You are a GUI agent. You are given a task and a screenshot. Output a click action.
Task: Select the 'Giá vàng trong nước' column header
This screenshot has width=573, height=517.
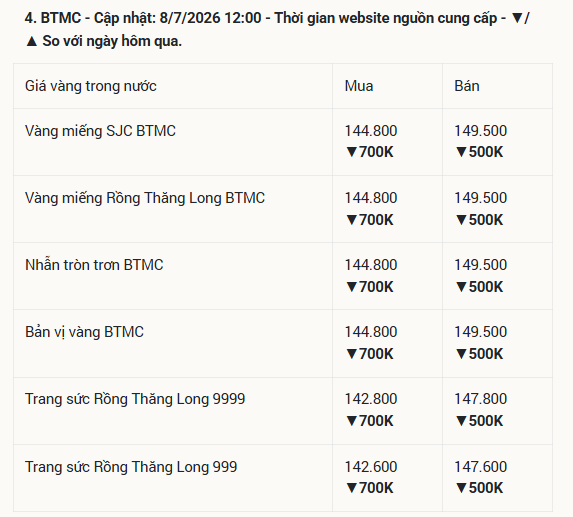(x=91, y=86)
